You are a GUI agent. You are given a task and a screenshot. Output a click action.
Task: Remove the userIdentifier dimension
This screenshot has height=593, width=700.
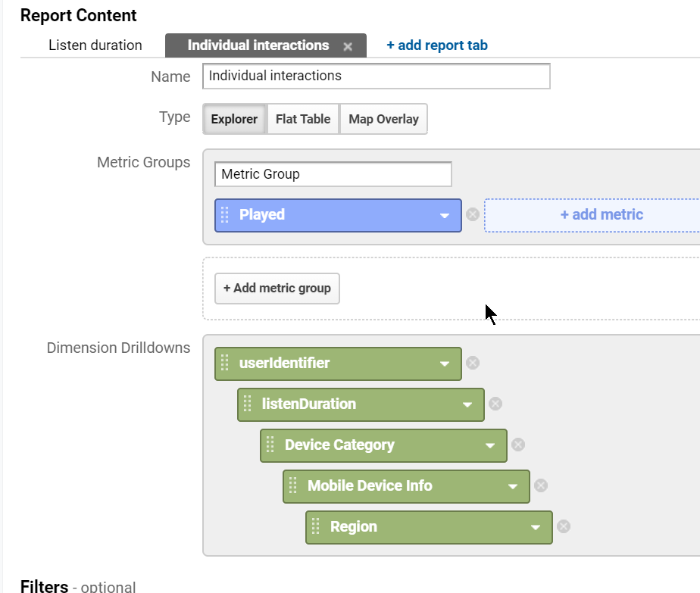click(473, 363)
